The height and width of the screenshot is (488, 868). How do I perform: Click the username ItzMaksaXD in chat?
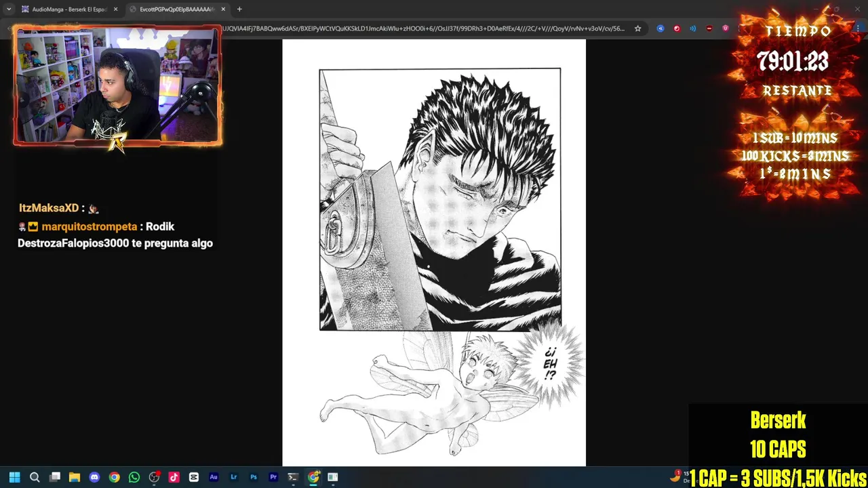tap(49, 208)
